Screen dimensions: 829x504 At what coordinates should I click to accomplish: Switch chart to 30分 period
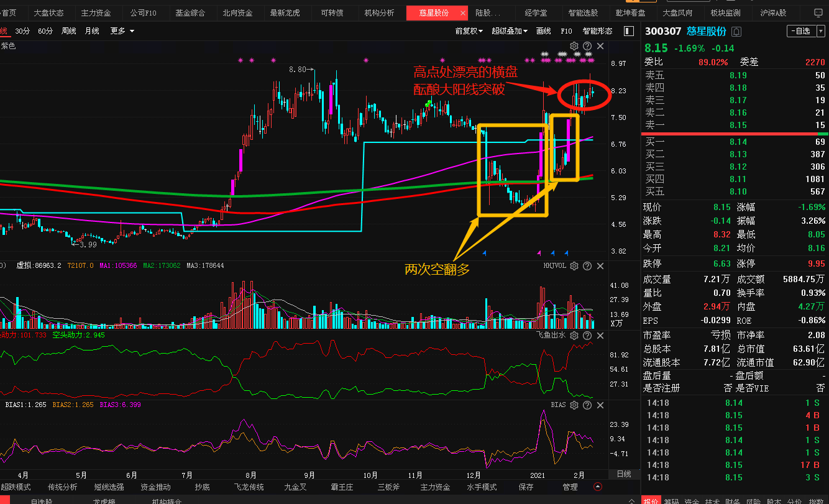(22, 31)
